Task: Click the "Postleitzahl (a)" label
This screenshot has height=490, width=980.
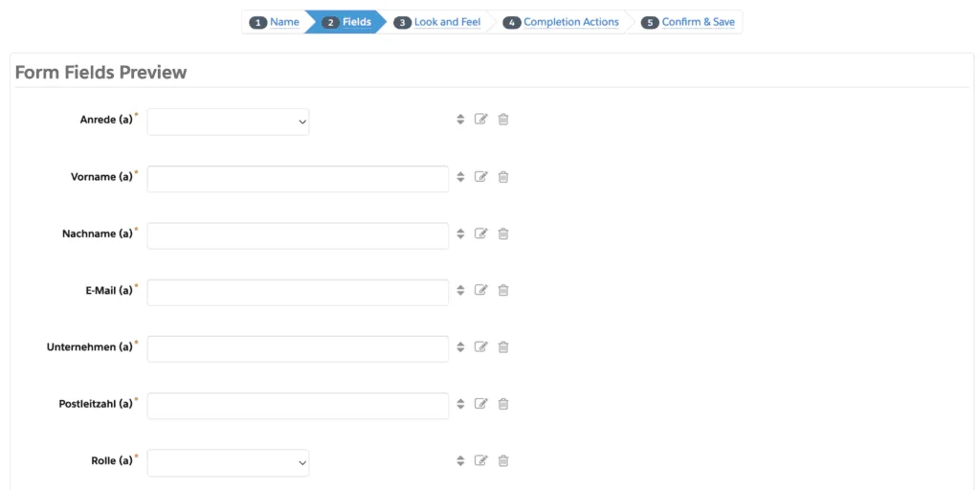Action: (96, 404)
